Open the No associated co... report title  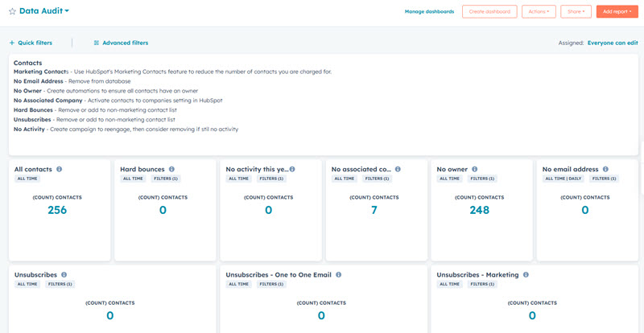click(x=361, y=169)
